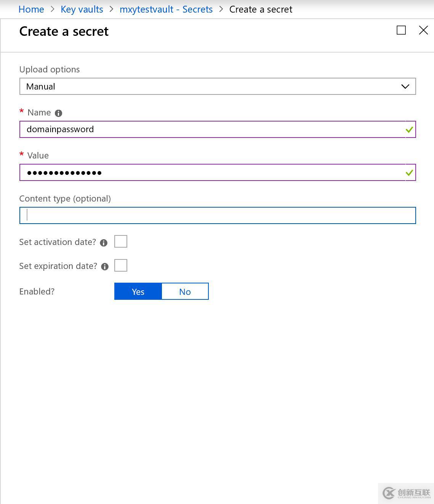Enable the Set activation date checkbox
The height and width of the screenshot is (504, 434).
[x=121, y=242]
